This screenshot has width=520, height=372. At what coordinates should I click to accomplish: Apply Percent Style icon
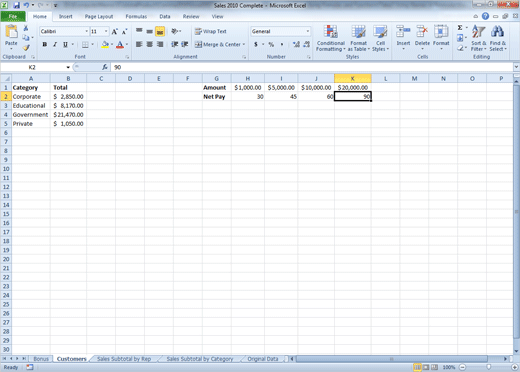coord(271,44)
